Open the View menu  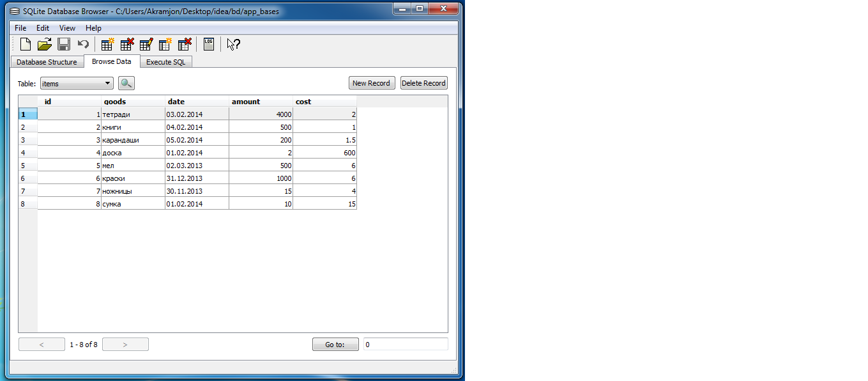(67, 28)
